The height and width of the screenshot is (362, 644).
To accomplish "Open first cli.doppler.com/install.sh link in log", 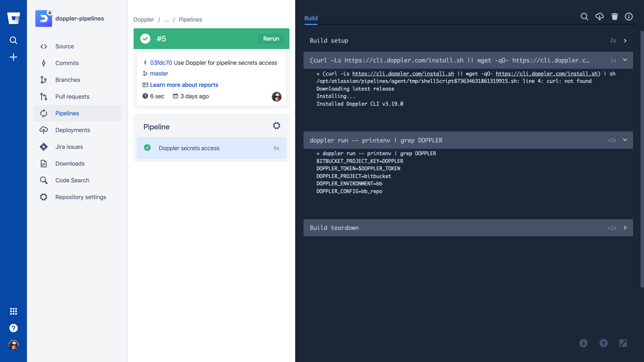I will tap(403, 73).
